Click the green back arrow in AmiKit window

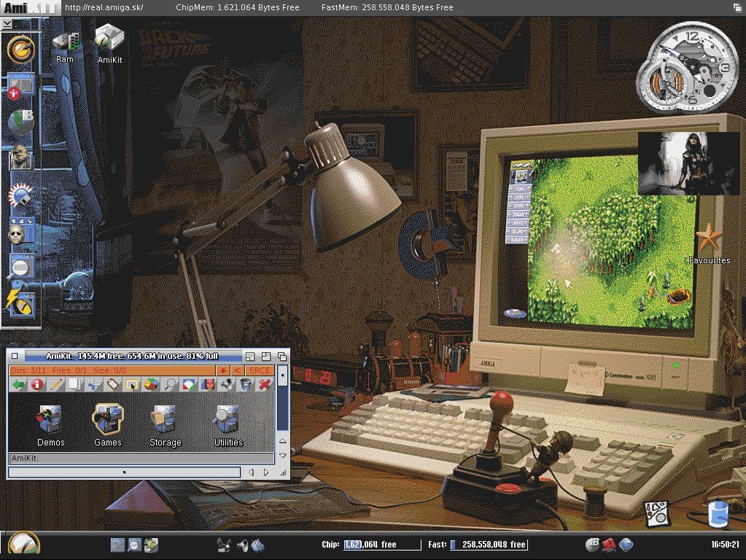coord(19,384)
